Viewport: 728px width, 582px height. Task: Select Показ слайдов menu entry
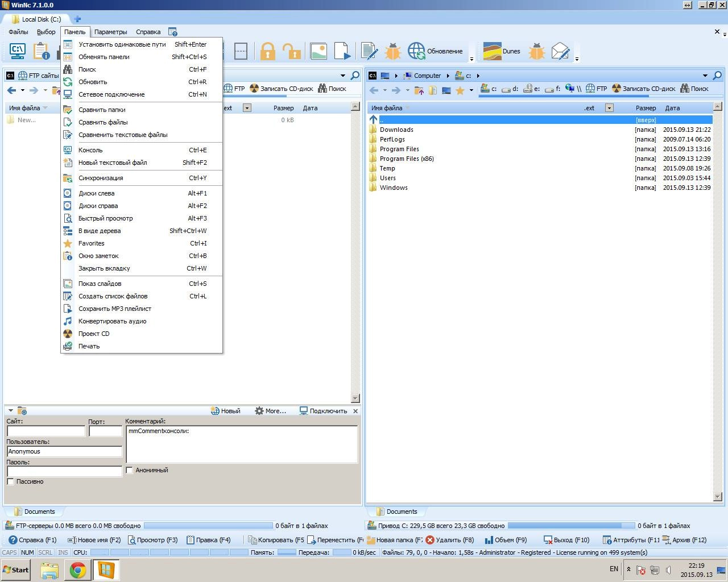(142, 284)
